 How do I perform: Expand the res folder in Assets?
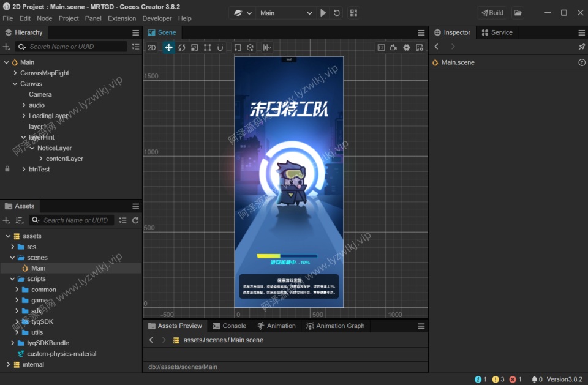[x=13, y=247]
